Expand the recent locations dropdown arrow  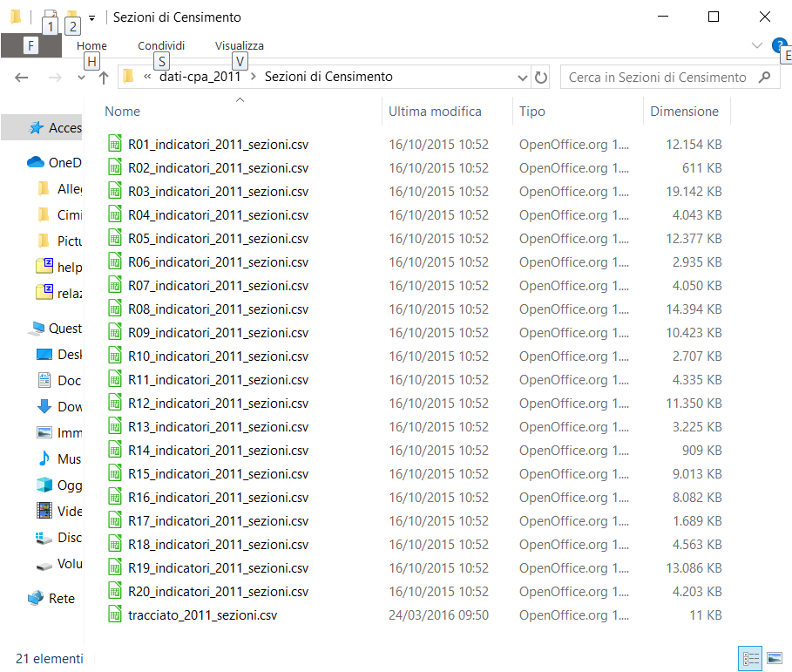81,78
